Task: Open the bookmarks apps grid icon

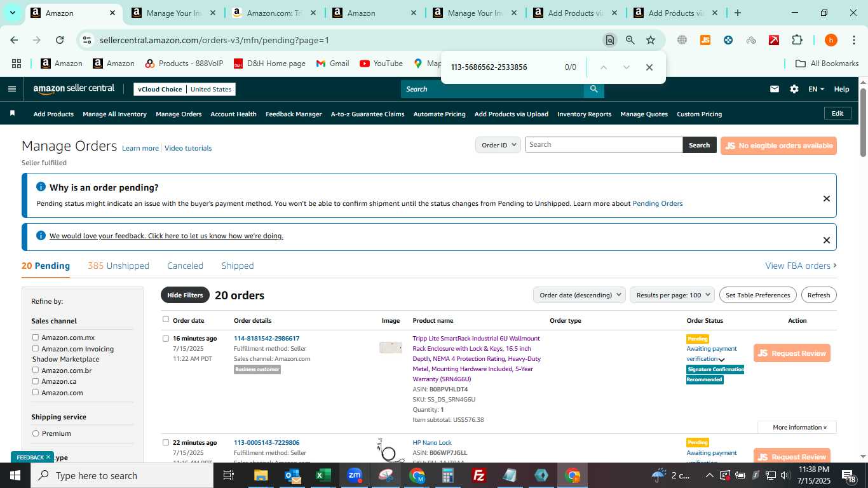Action: point(17,64)
